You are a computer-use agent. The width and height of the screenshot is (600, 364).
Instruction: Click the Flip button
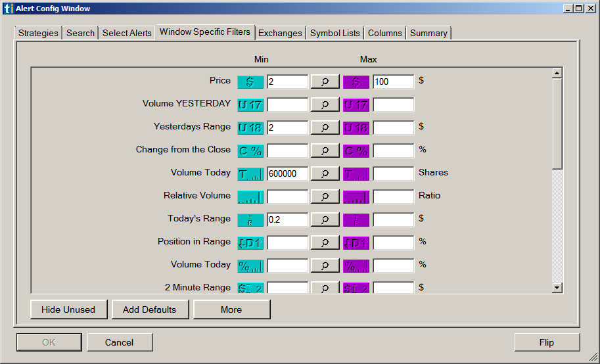click(546, 342)
